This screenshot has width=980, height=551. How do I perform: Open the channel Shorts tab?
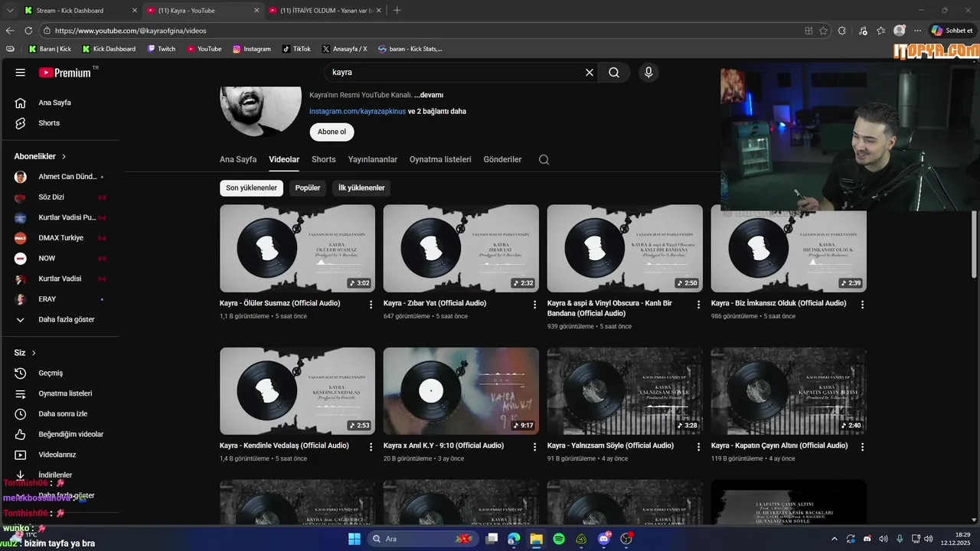pyautogui.click(x=324, y=159)
